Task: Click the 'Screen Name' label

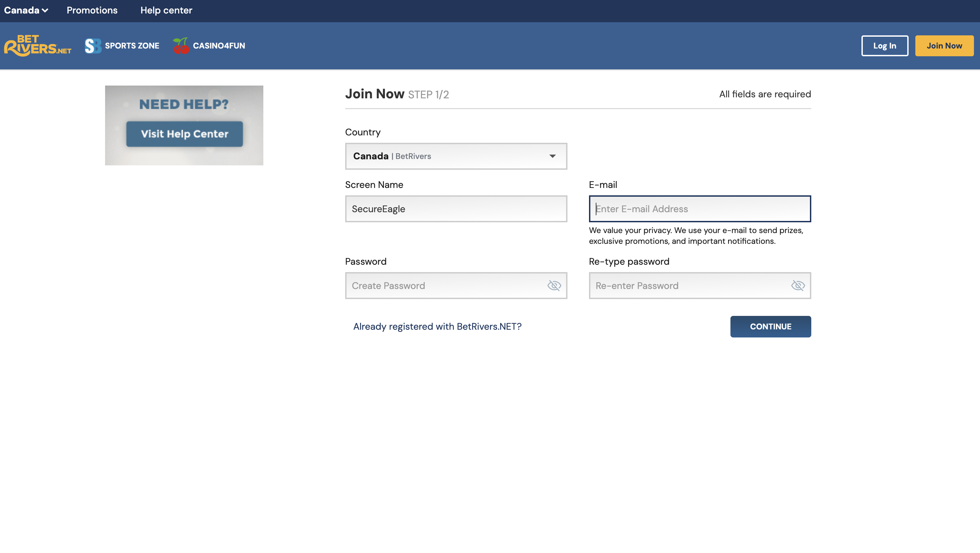Action: point(374,185)
